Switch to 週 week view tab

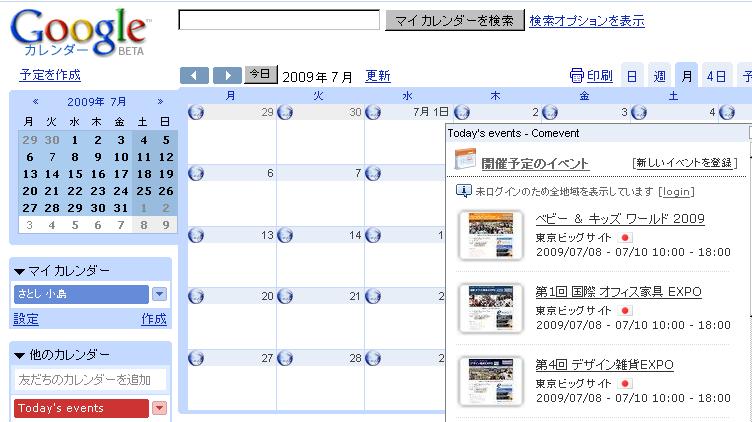coord(659,76)
